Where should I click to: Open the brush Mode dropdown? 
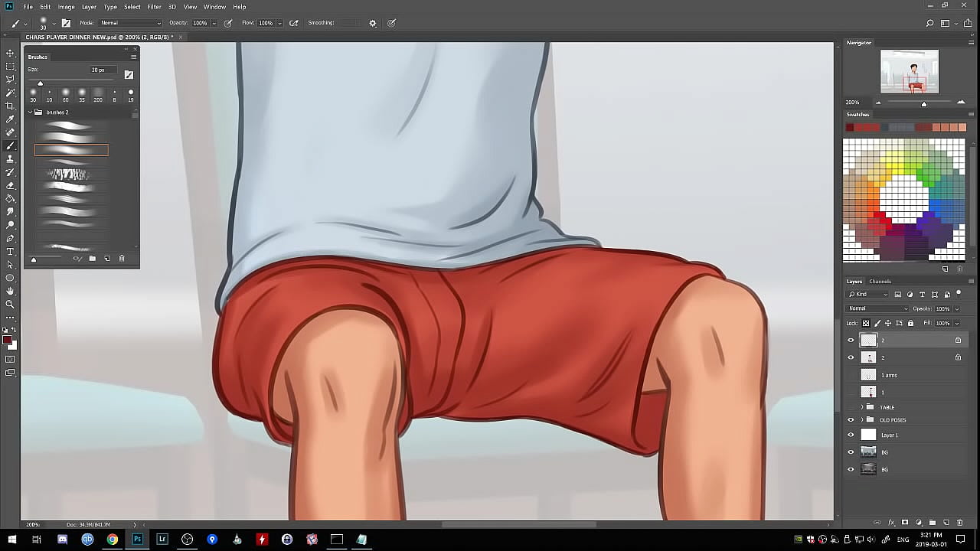(130, 23)
